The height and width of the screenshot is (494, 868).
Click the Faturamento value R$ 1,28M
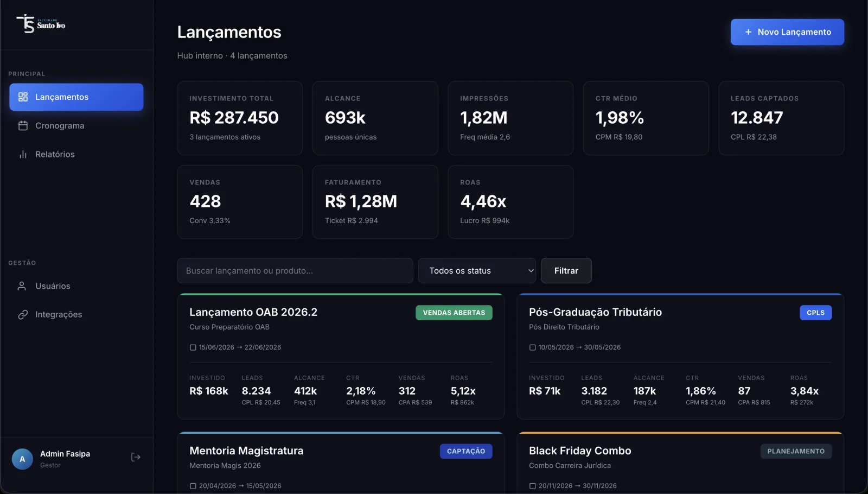(361, 201)
